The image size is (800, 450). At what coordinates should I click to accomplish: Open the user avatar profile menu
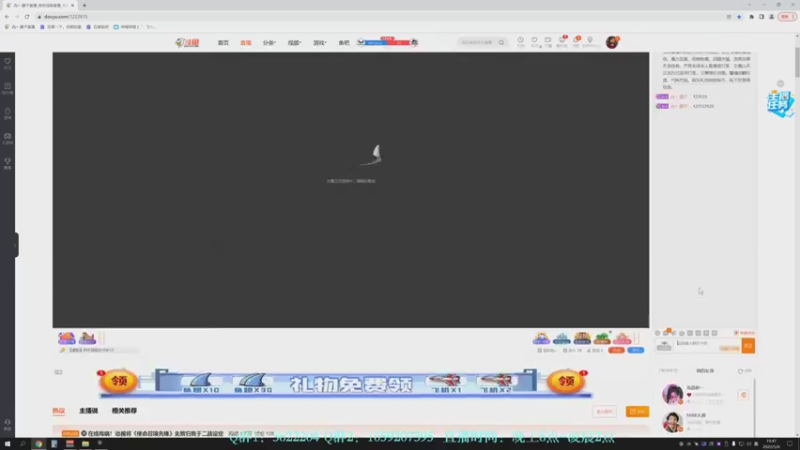tap(612, 42)
